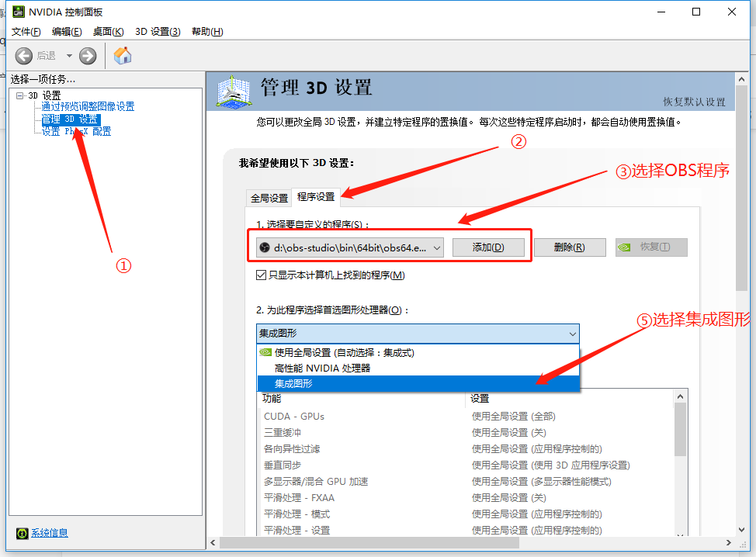Collapse the 3D 设置 tree node

[x=19, y=95]
